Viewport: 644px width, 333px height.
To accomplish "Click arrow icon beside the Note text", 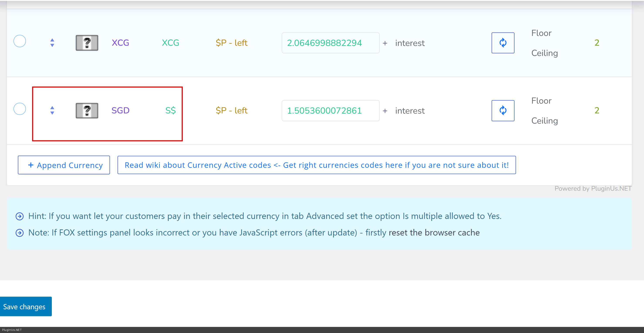I will click(x=20, y=233).
